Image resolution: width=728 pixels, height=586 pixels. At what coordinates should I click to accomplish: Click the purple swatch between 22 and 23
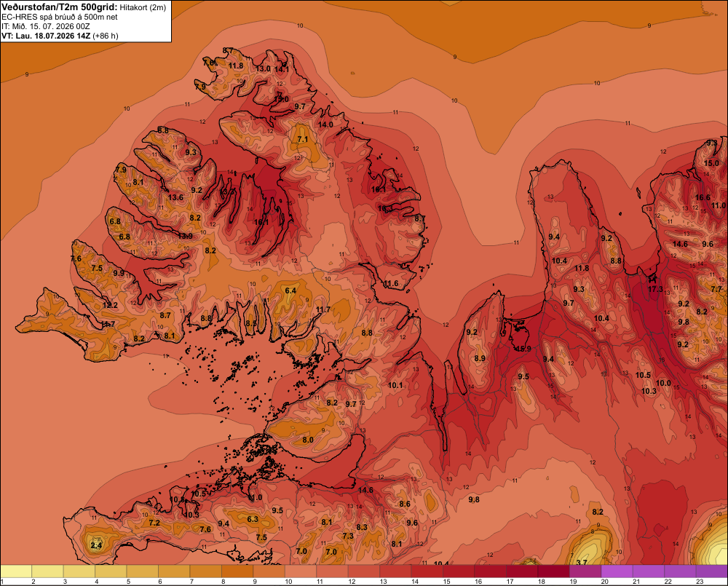coord(680,571)
